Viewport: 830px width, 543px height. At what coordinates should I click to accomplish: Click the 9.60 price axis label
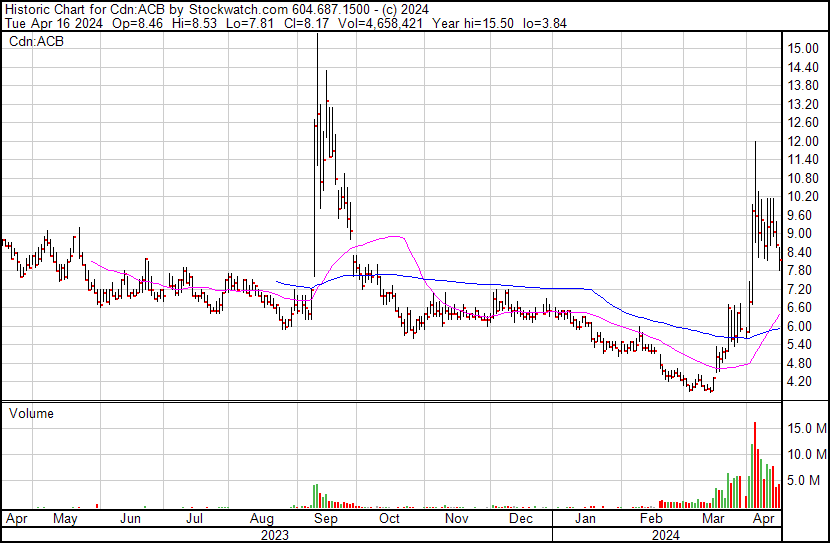(x=799, y=215)
